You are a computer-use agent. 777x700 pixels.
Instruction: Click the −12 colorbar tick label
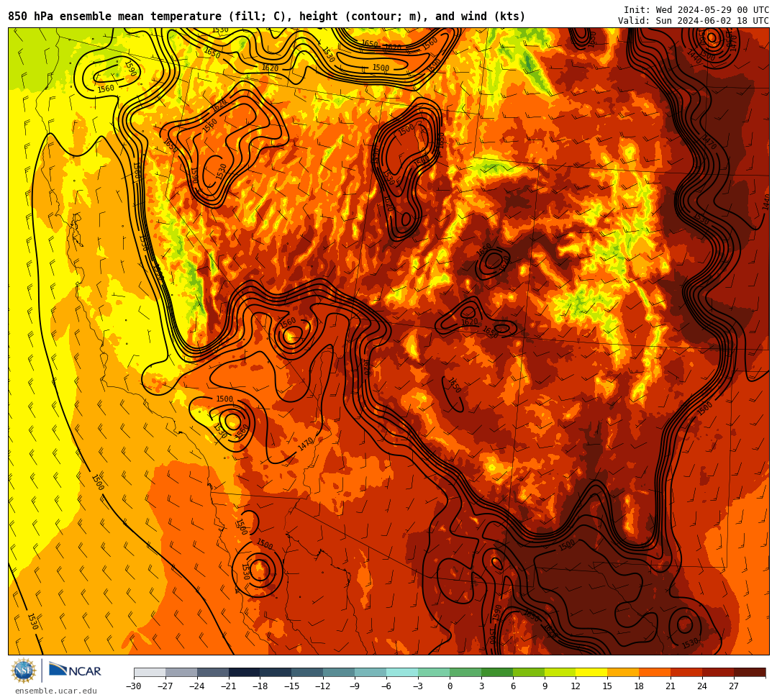pyautogui.click(x=323, y=686)
